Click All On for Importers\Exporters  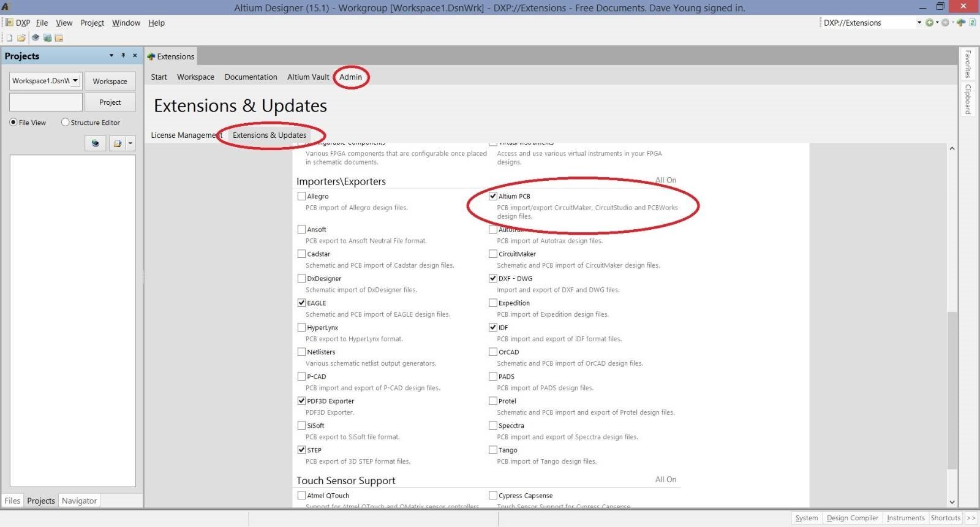coord(666,180)
